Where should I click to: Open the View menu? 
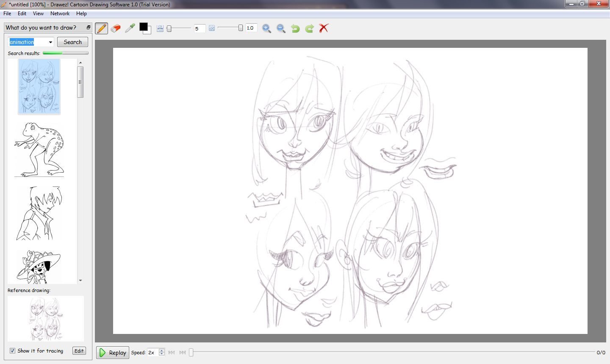click(x=38, y=14)
